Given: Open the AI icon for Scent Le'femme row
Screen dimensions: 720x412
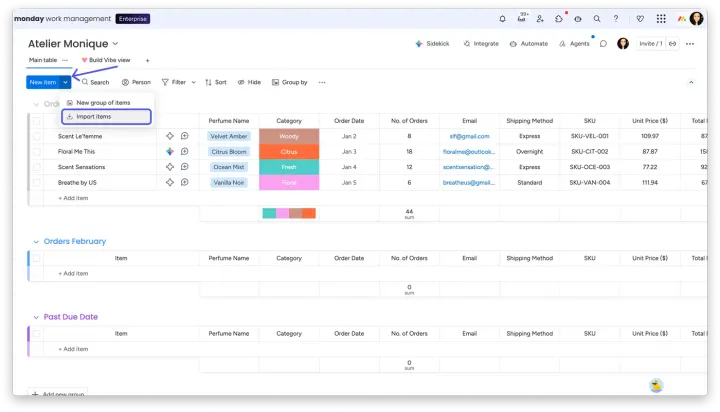Looking at the screenshot, I should pyautogui.click(x=170, y=136).
